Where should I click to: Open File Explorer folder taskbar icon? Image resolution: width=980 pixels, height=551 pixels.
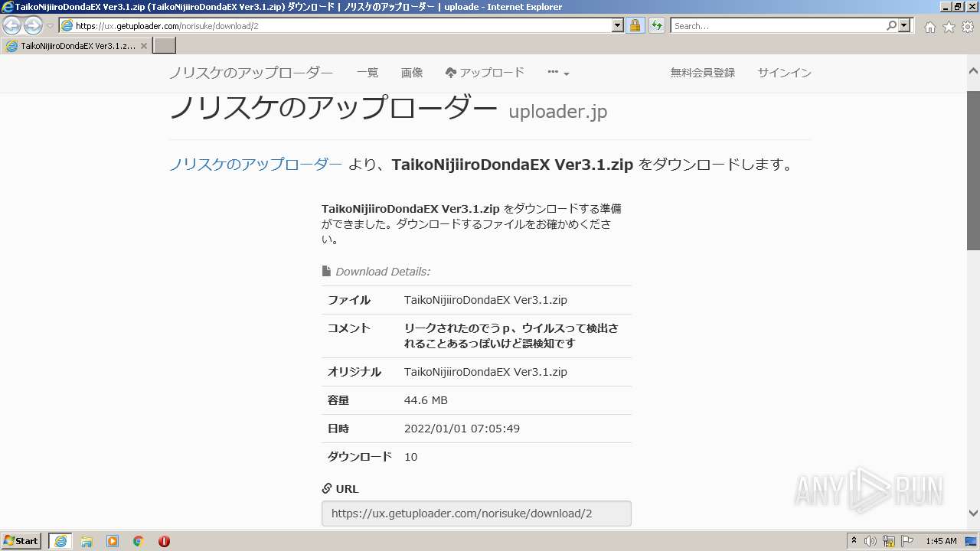(87, 541)
